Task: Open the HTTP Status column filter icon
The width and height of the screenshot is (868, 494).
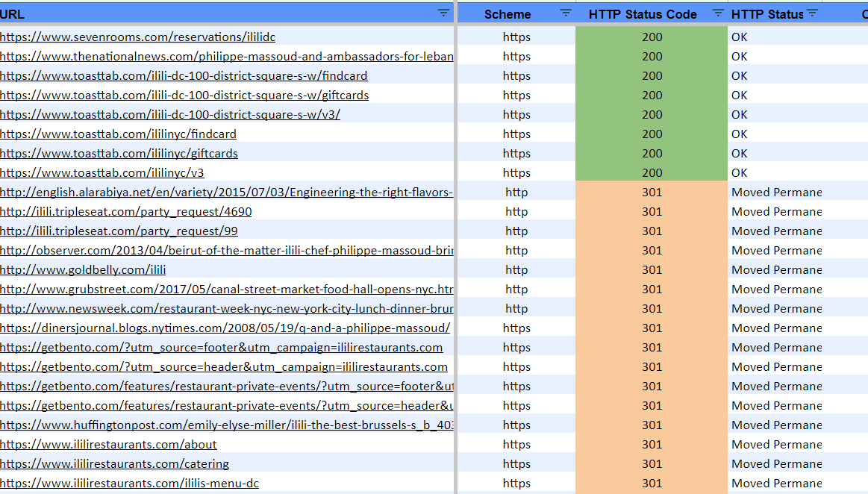Action: pyautogui.click(x=812, y=13)
